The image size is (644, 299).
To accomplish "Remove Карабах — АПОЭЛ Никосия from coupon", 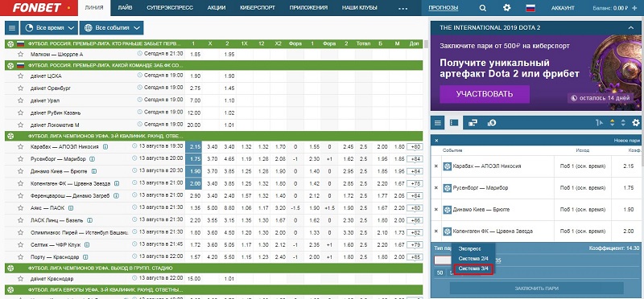I will click(x=436, y=166).
